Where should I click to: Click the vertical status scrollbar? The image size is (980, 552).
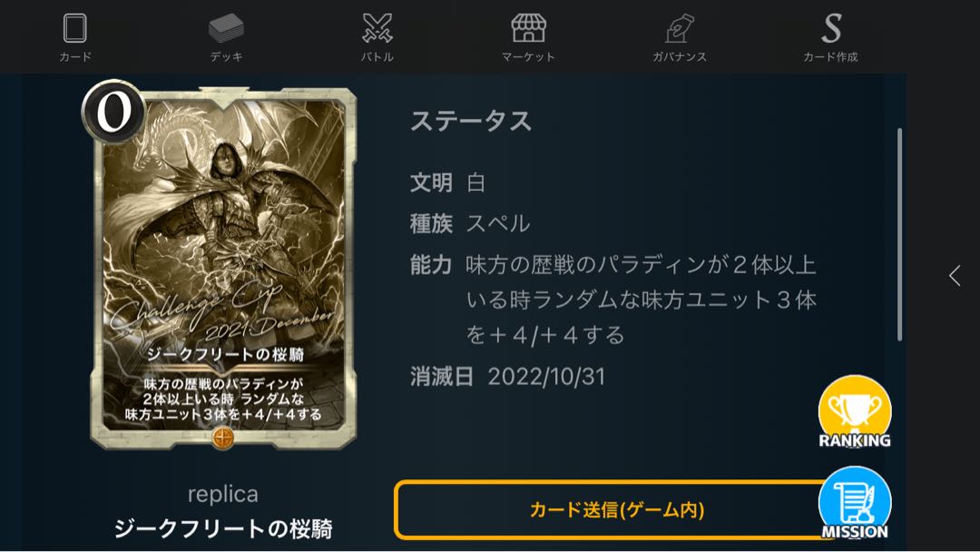point(899,234)
